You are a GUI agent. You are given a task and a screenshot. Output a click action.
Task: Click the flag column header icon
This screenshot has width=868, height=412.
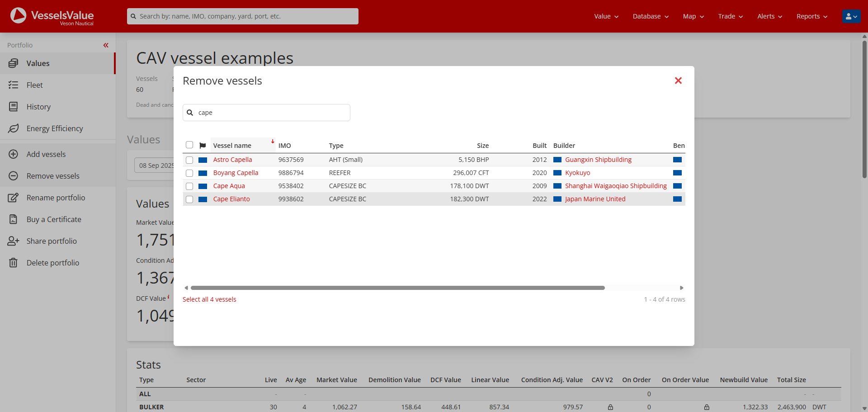coord(203,146)
